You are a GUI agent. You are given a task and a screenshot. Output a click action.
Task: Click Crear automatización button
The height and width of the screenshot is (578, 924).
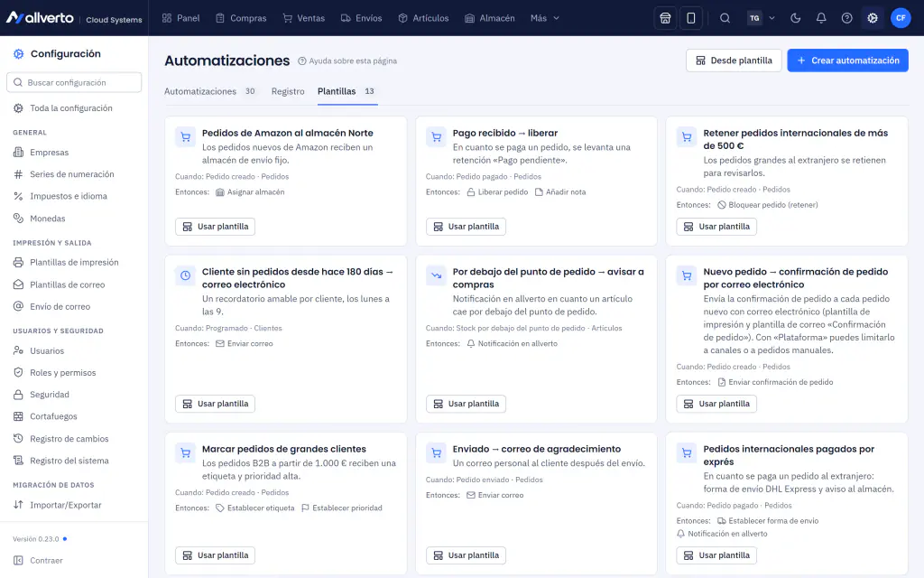point(847,61)
